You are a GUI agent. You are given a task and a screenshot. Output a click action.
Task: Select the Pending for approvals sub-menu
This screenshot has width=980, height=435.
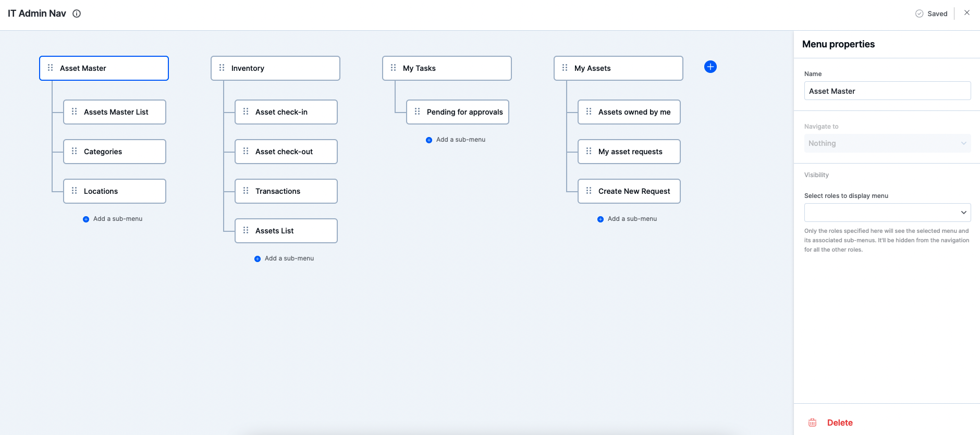458,112
